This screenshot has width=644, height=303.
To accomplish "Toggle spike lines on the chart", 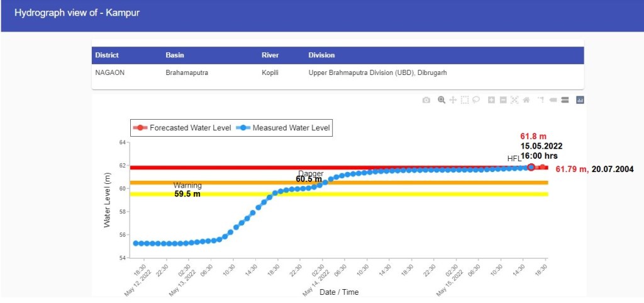I will (x=540, y=100).
